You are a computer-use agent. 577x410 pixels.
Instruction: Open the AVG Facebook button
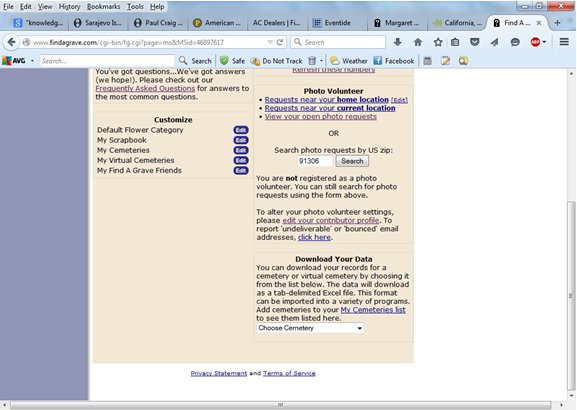click(394, 61)
